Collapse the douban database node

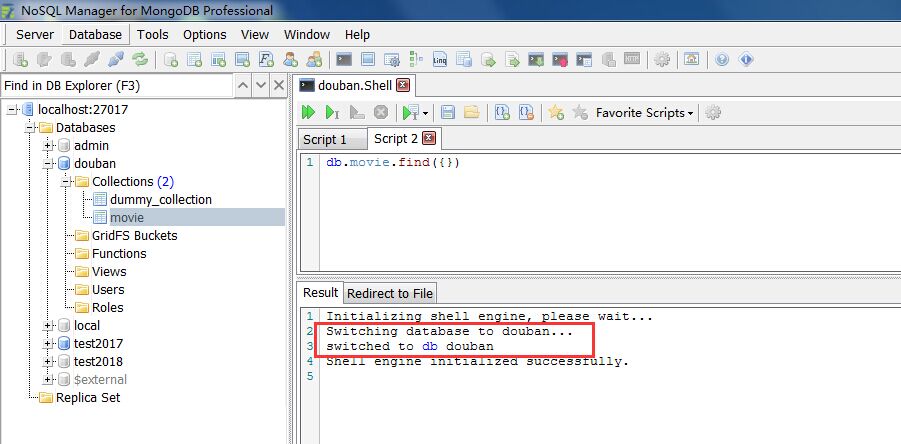pos(48,164)
